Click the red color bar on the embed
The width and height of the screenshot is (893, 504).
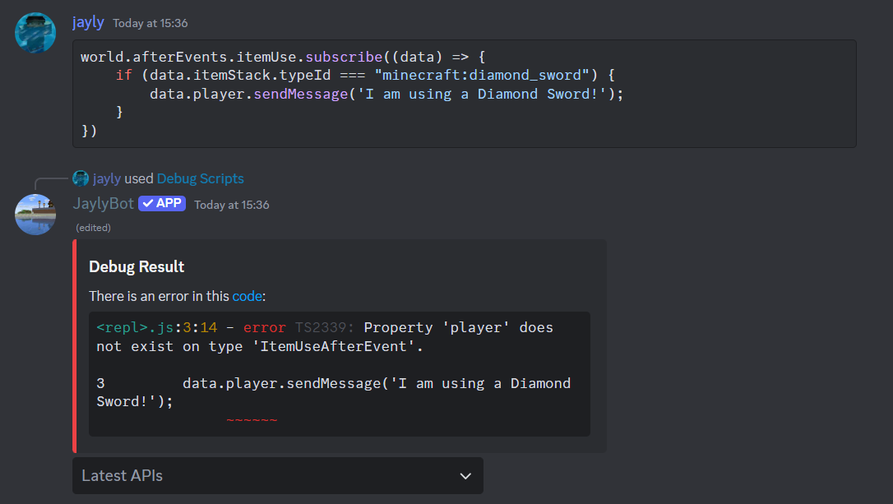(x=75, y=346)
